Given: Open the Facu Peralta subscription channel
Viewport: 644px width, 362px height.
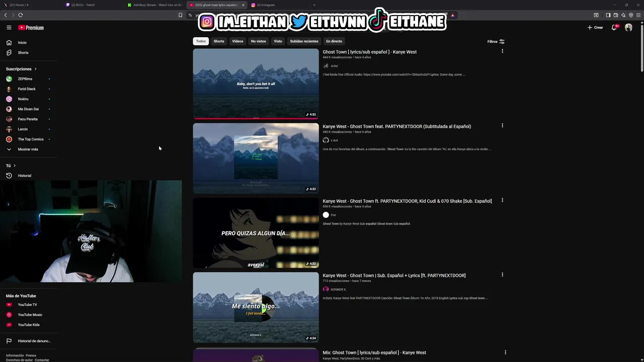Looking at the screenshot, I should click(x=28, y=119).
